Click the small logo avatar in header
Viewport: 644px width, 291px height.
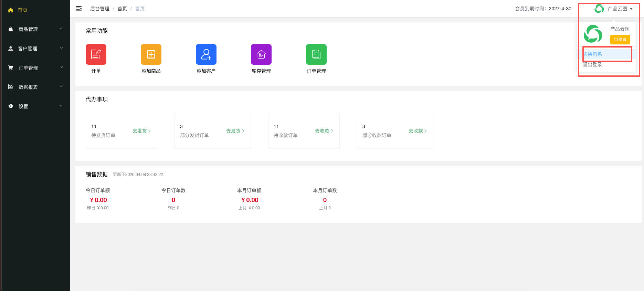(599, 9)
